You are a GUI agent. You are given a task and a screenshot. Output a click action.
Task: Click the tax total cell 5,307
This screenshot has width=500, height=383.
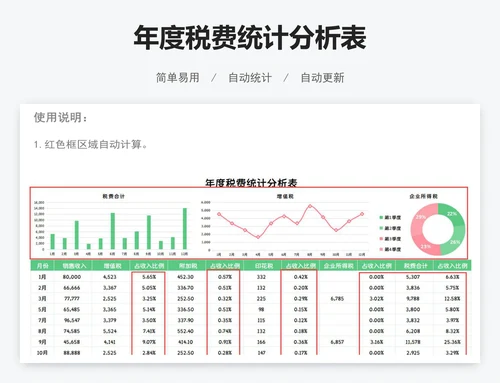pyautogui.click(x=413, y=277)
